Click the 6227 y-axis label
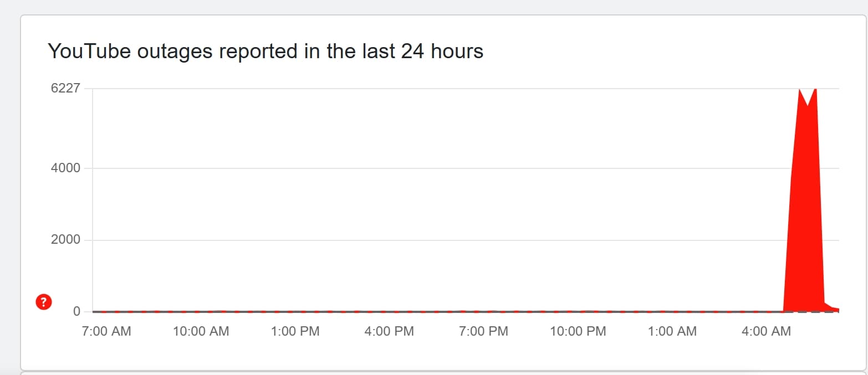Image resolution: width=868 pixels, height=375 pixels. (x=65, y=89)
